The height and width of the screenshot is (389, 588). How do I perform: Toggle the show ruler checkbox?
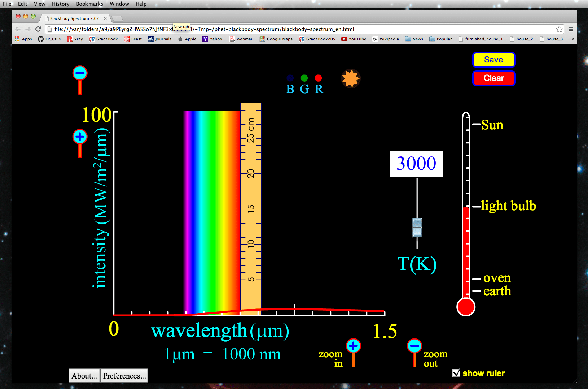point(457,373)
